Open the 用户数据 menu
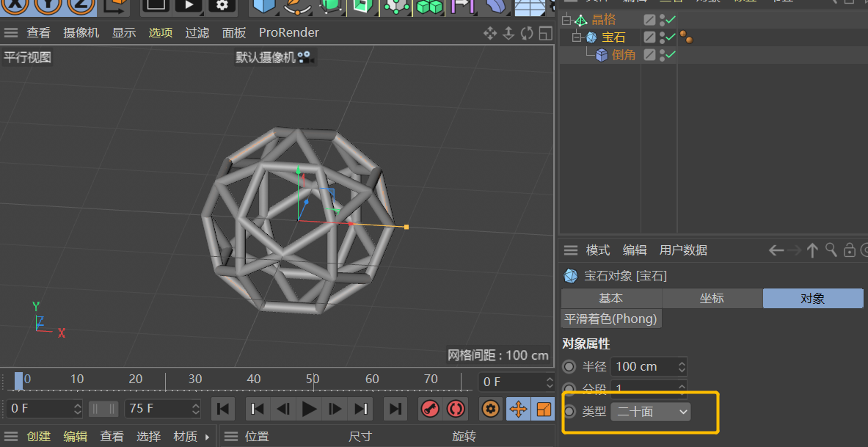Viewport: 868px width, 447px height. point(683,250)
